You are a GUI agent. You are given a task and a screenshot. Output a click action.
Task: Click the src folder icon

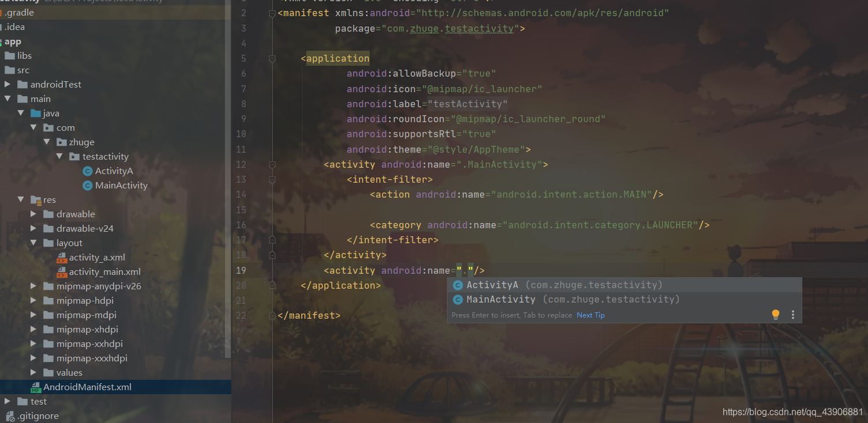click(x=10, y=70)
